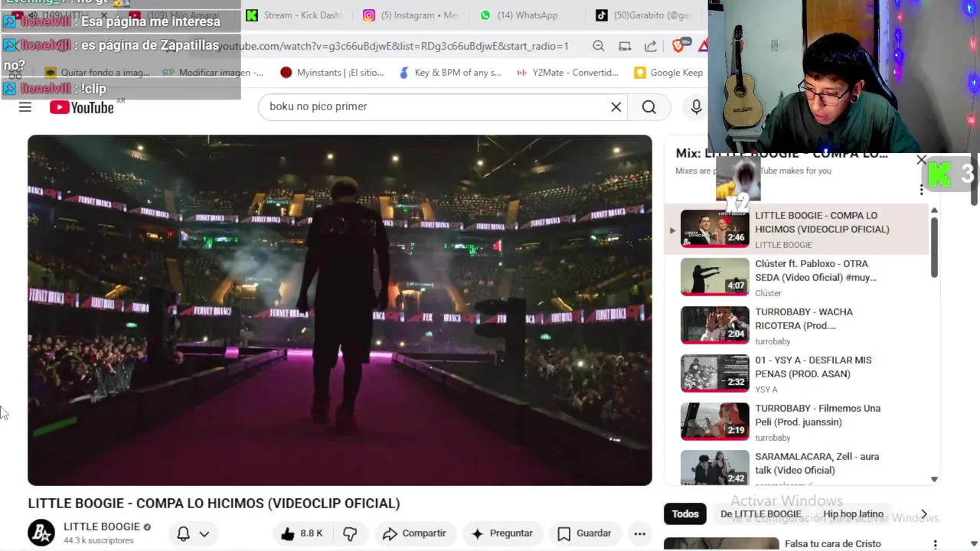The image size is (980, 551).
Task: Select TURROBABY - Filmemos Una Peli
Action: tap(796, 422)
